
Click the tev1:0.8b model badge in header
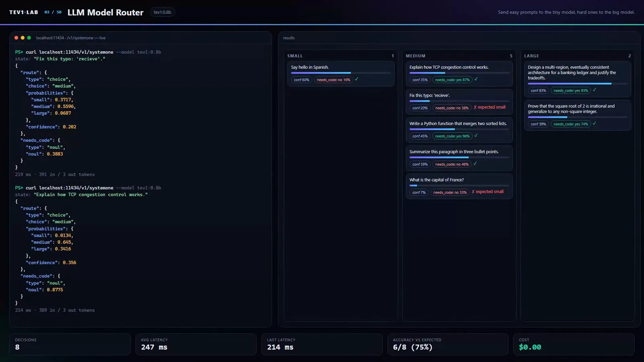coord(162,12)
